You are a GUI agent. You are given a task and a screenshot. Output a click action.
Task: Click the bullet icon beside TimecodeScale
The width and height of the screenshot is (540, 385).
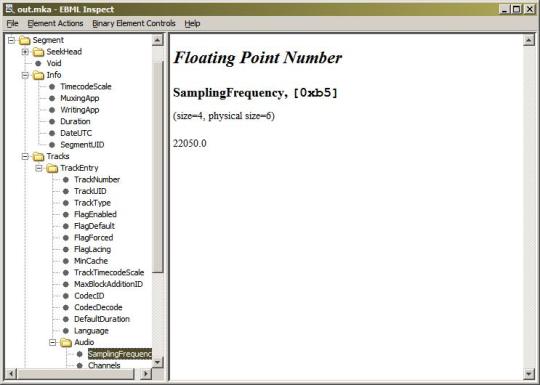[x=52, y=87]
